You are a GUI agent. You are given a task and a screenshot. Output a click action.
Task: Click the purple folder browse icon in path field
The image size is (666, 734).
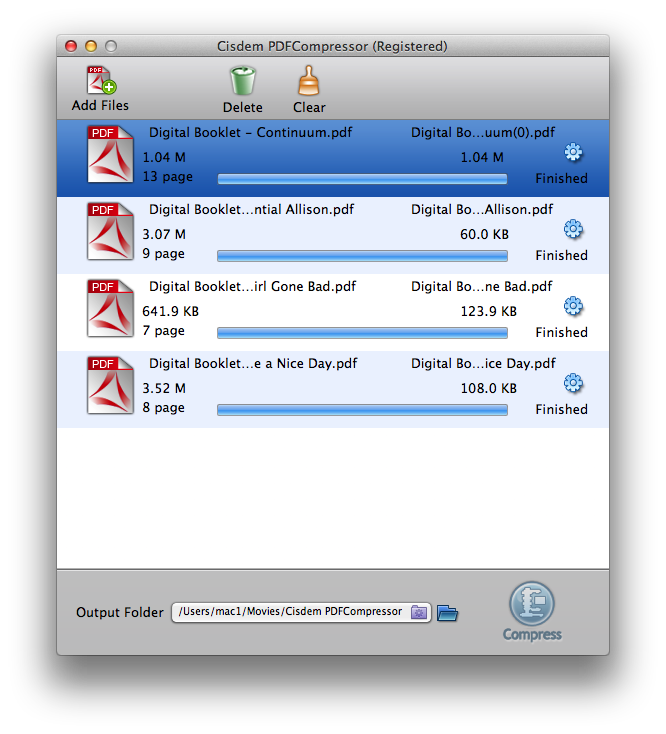(x=419, y=612)
